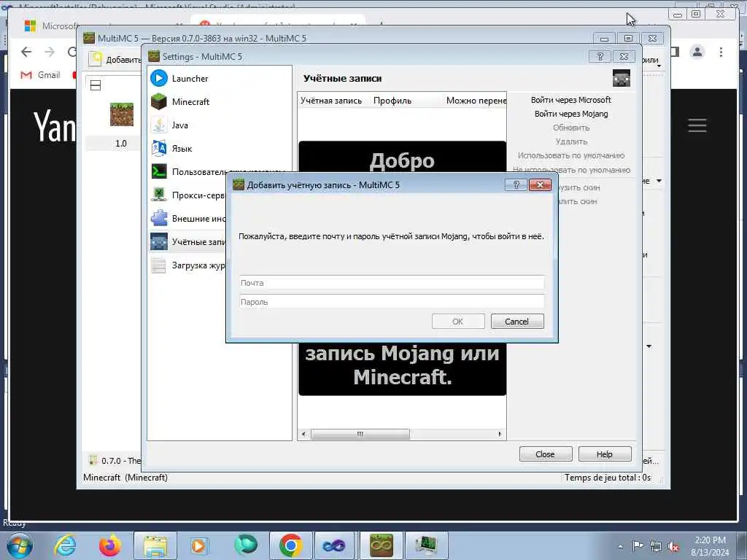This screenshot has width=747, height=560.
Task: Open the hamburger menu on the web page
Action: coord(697,125)
